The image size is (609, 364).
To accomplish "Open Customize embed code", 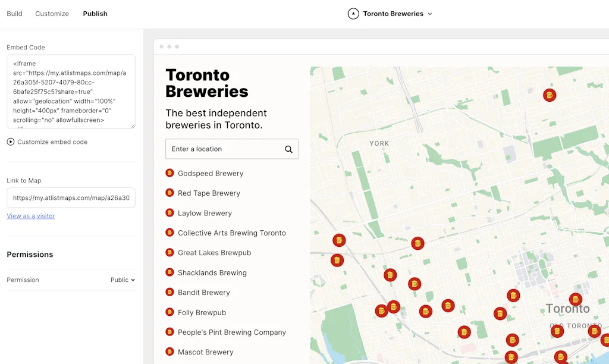I will point(52,142).
